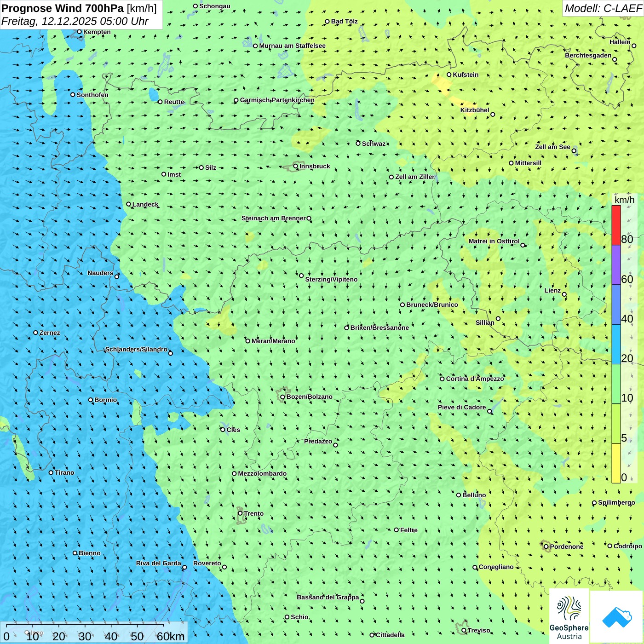The image size is (644, 644).
Task: Click the GeoSphere Austria logo
Action: point(569,616)
